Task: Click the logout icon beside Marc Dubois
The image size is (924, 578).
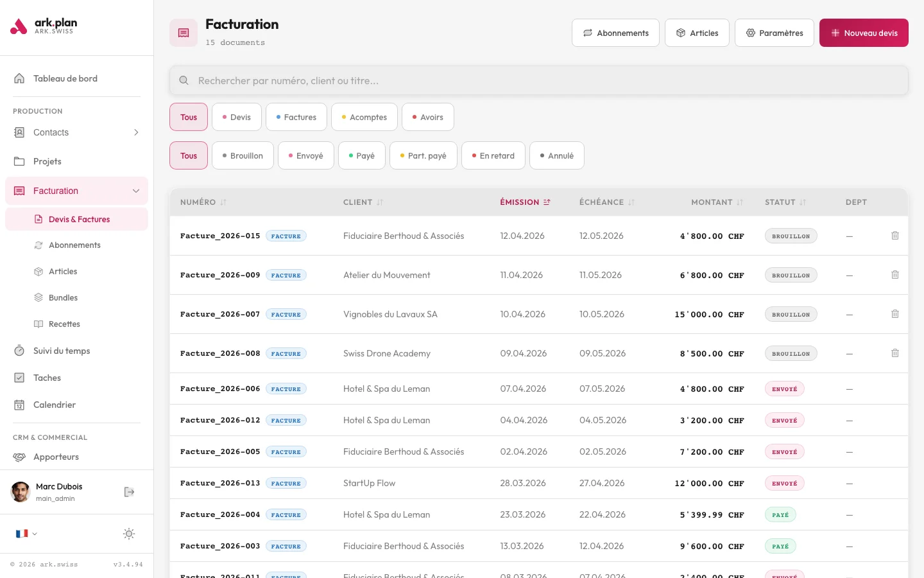Action: (x=129, y=492)
